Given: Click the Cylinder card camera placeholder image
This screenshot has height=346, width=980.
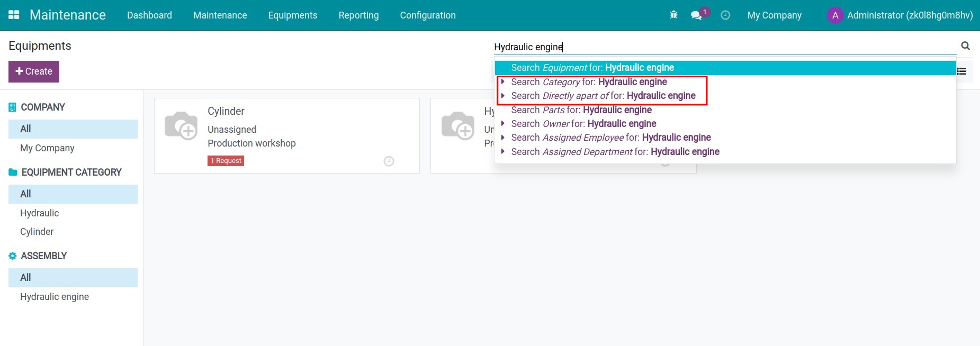Looking at the screenshot, I should 181,125.
